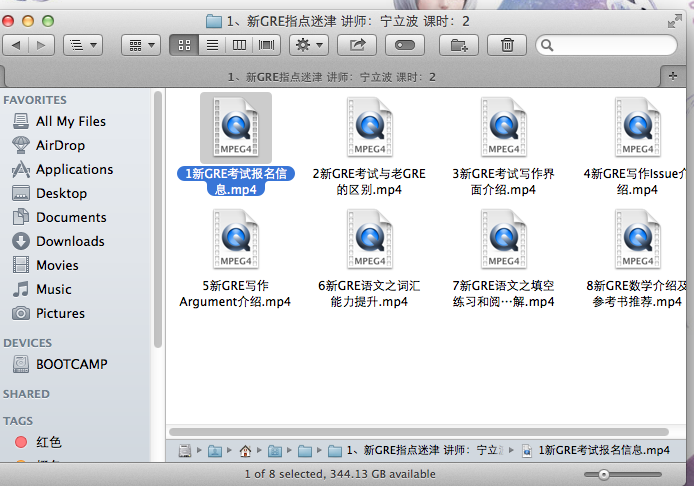Click the path bar folder 1、新GRE指点迷津
Screen dimensions: 694x486
coord(416,451)
